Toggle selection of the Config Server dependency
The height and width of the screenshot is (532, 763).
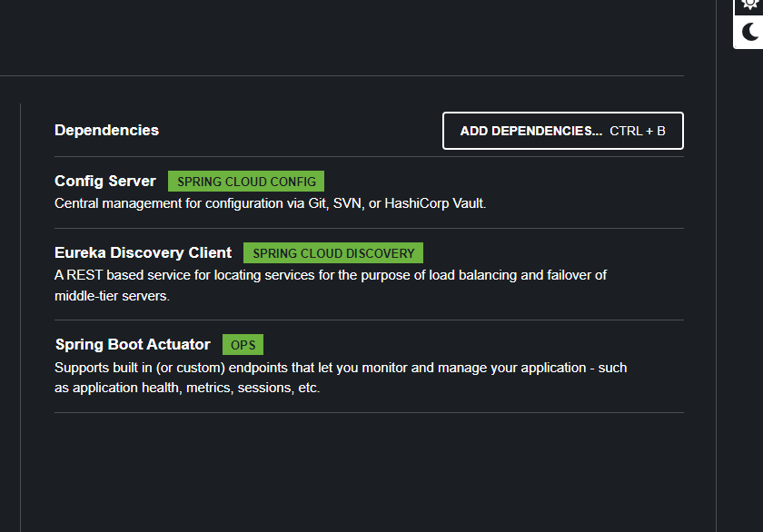104,181
